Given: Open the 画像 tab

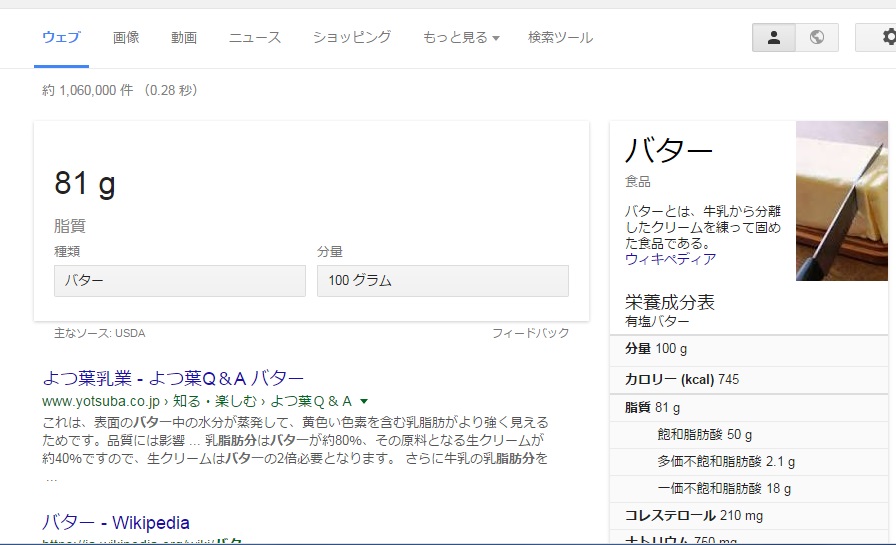Looking at the screenshot, I should (126, 38).
